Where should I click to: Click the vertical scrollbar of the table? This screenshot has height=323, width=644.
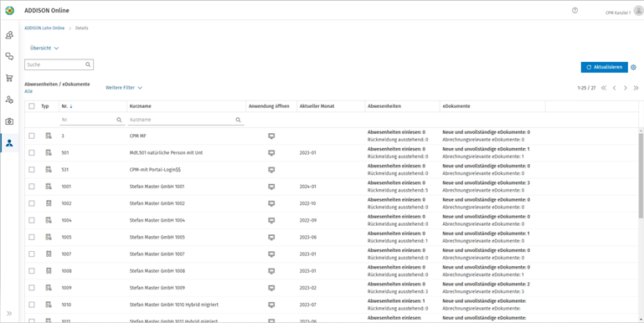click(x=641, y=175)
